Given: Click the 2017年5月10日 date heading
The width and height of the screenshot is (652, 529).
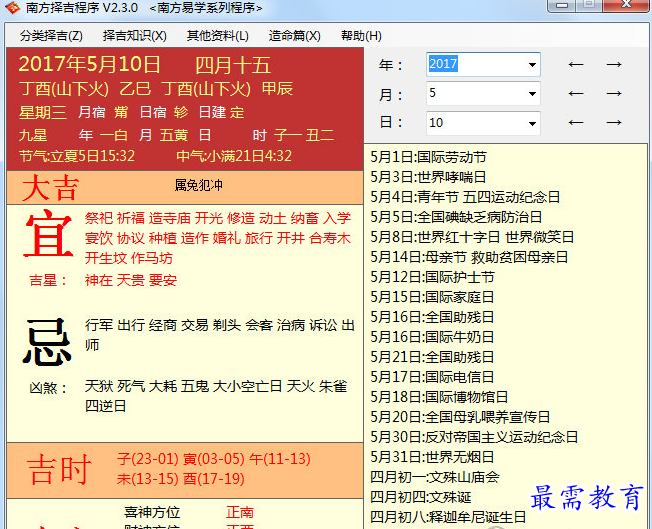Looking at the screenshot, I should 89,64.
